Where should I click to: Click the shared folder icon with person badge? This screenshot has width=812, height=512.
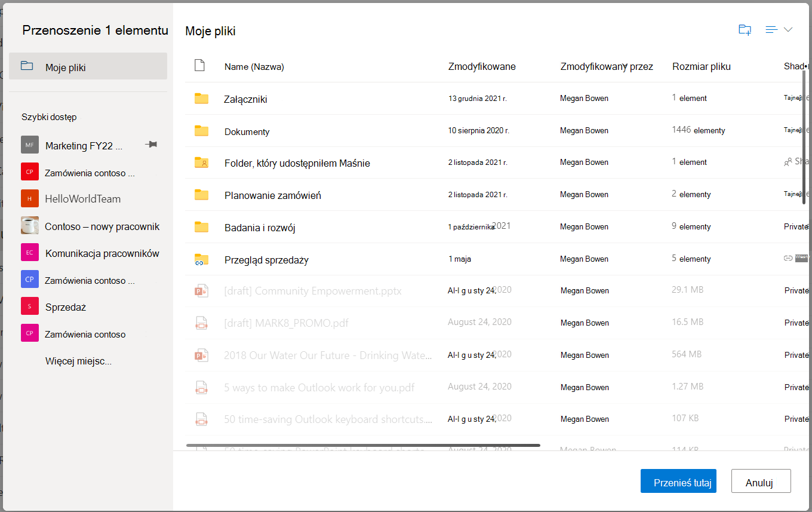click(x=201, y=163)
